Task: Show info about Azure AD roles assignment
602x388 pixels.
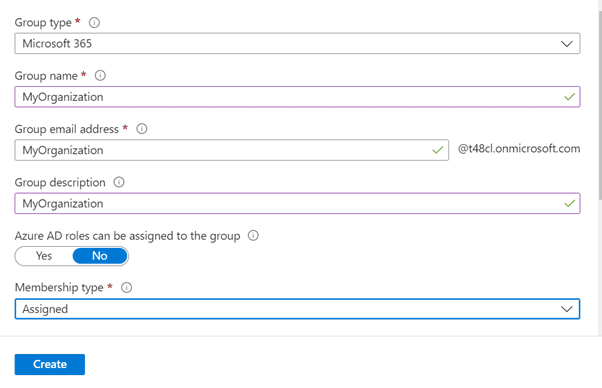Action: coord(253,235)
